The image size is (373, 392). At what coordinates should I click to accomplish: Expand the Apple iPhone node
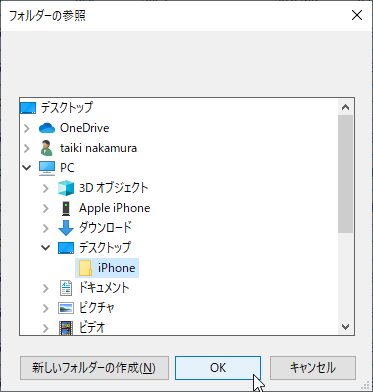pyautogui.click(x=46, y=208)
